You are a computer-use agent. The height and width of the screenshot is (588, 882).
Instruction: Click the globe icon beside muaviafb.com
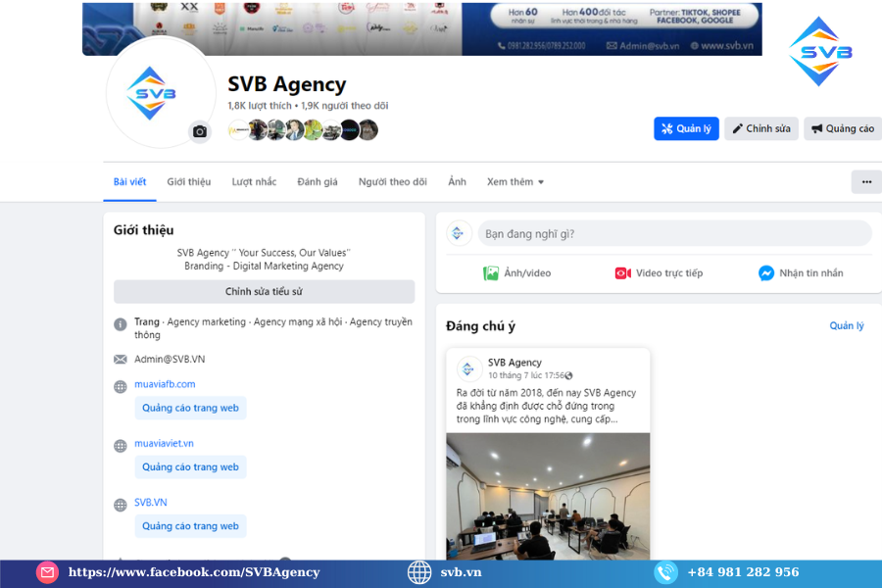(x=121, y=387)
